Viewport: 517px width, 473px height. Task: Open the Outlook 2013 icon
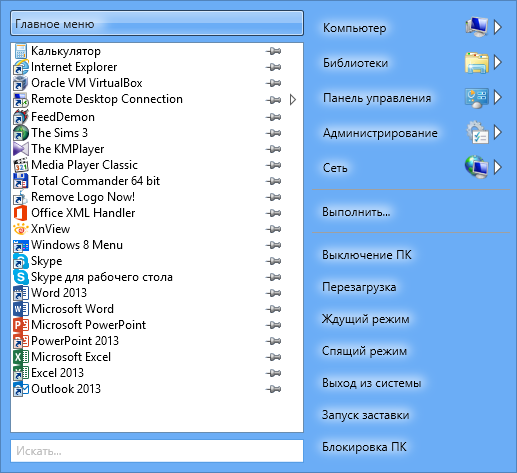tap(21, 389)
